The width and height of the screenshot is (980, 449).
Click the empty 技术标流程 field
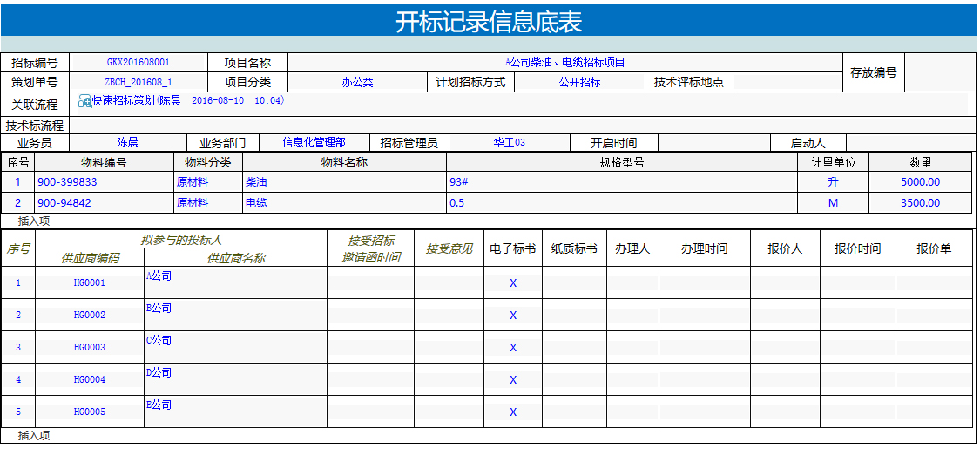522,126
